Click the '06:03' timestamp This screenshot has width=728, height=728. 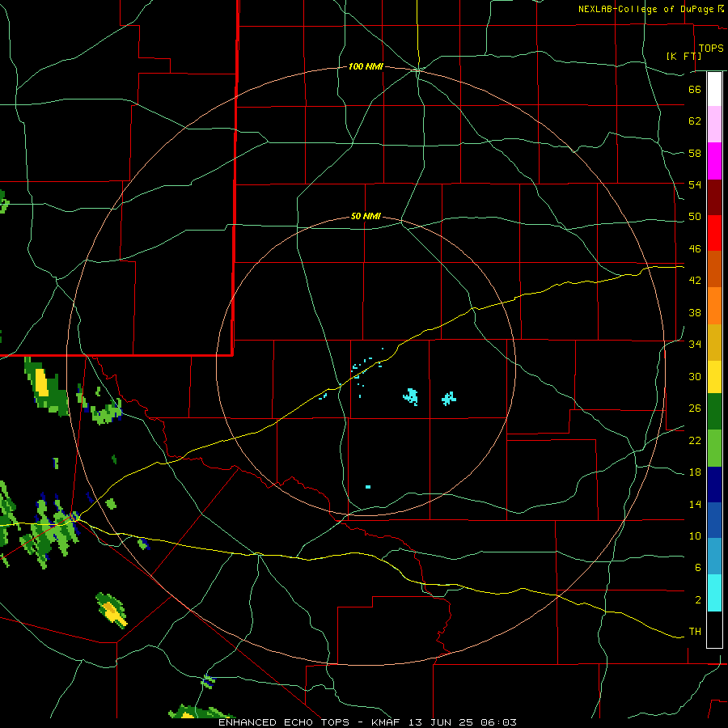pyautogui.click(x=500, y=722)
